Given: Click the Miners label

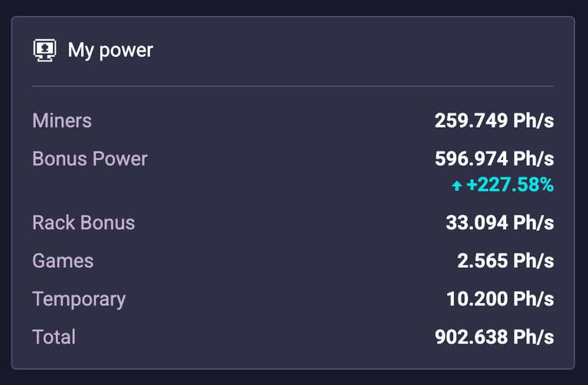Looking at the screenshot, I should tap(62, 121).
